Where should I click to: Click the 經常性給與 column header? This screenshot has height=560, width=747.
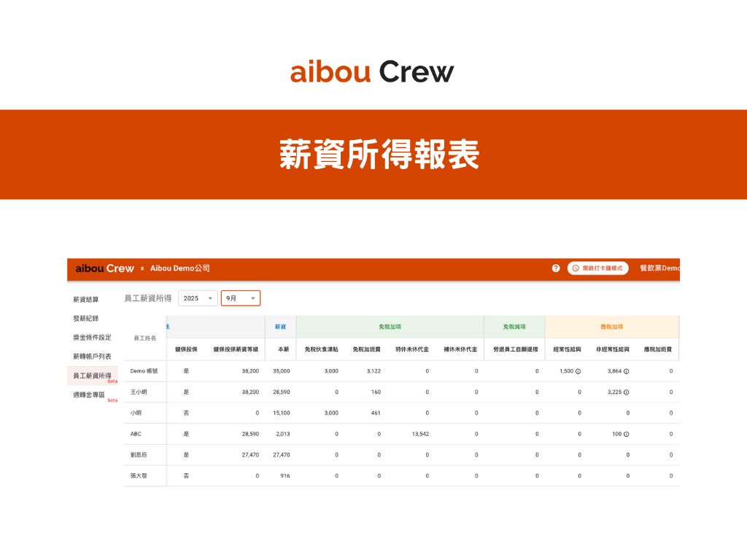point(567,349)
